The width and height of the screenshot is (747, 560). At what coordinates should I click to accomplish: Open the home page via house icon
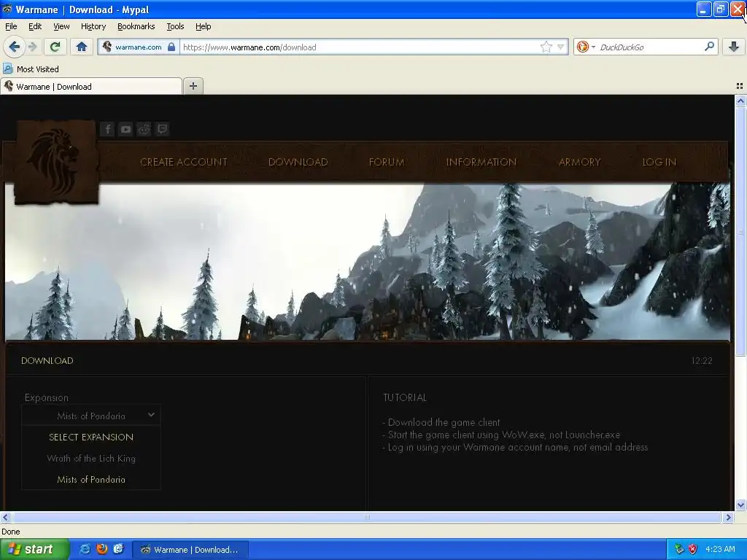(x=82, y=47)
